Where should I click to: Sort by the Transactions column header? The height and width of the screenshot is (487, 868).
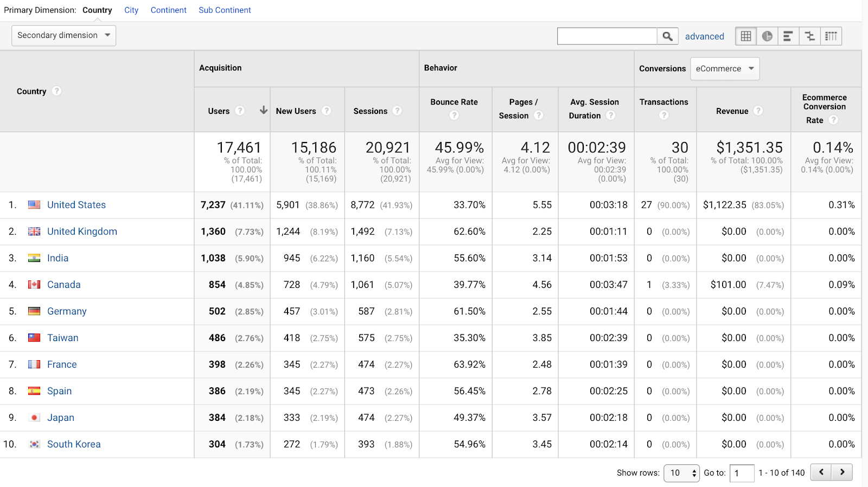pyautogui.click(x=663, y=102)
